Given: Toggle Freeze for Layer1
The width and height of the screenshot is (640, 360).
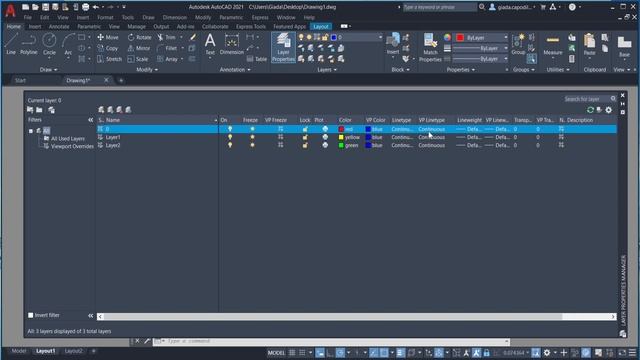Looking at the screenshot, I should (x=252, y=137).
